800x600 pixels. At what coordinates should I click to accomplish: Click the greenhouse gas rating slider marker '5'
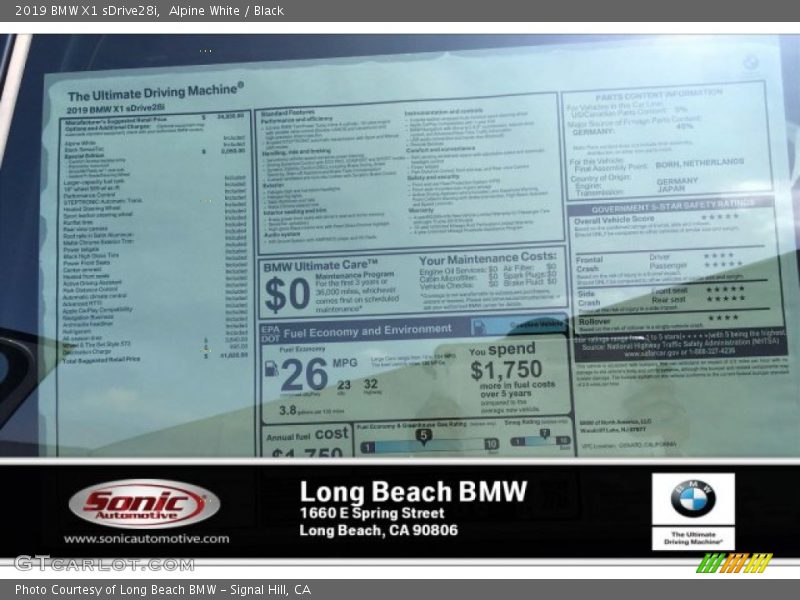(423, 435)
